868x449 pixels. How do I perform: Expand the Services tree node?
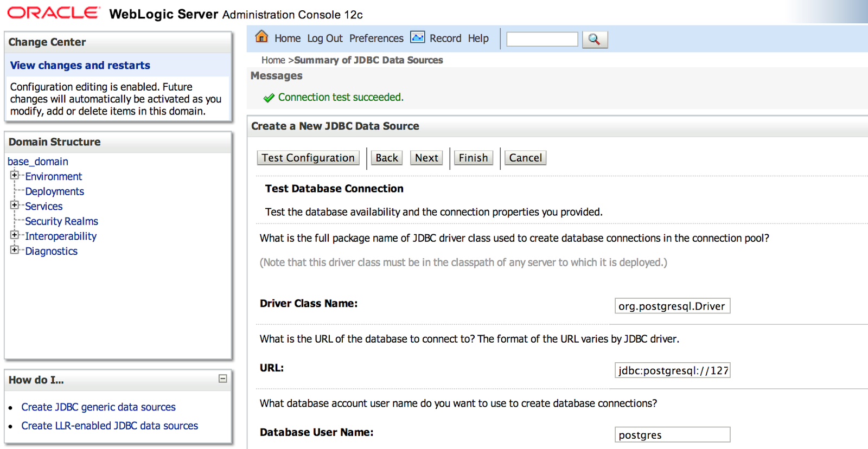(15, 205)
